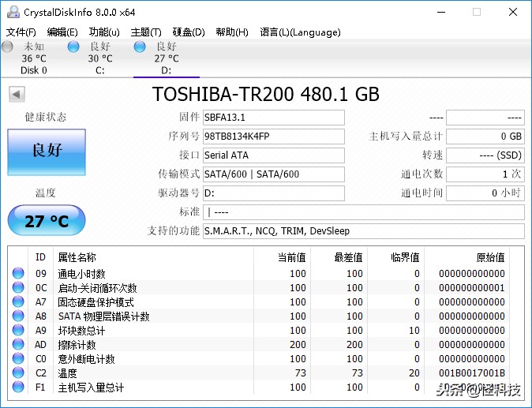Select the C: drive 30 °C tab
This screenshot has height=408, width=532.
click(x=100, y=58)
